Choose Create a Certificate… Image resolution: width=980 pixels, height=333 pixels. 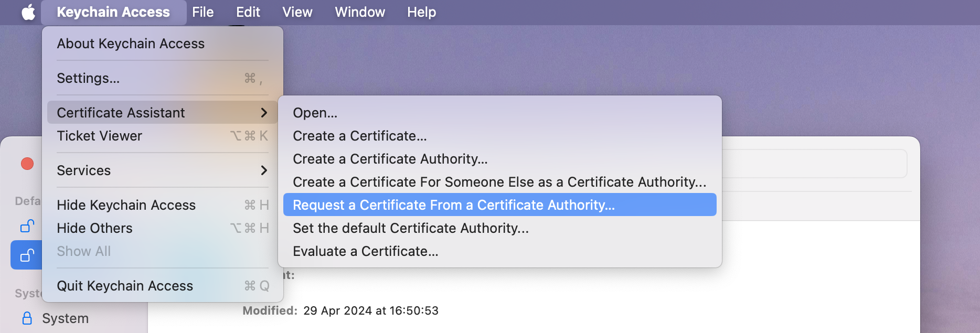click(500, 136)
